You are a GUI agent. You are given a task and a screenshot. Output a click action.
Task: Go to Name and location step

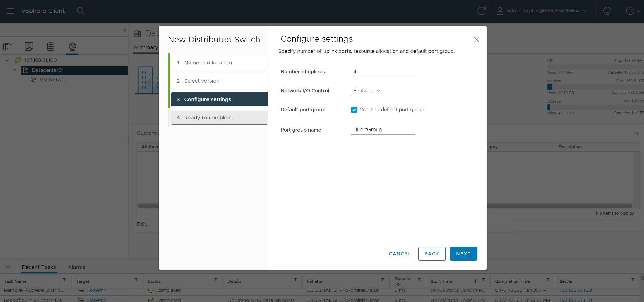(x=208, y=63)
